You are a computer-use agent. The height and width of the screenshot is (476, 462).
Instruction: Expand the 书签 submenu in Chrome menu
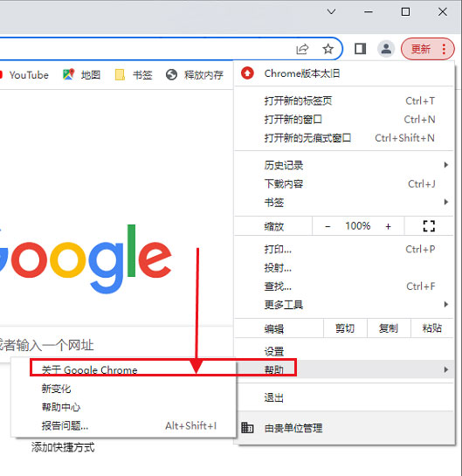click(x=344, y=202)
